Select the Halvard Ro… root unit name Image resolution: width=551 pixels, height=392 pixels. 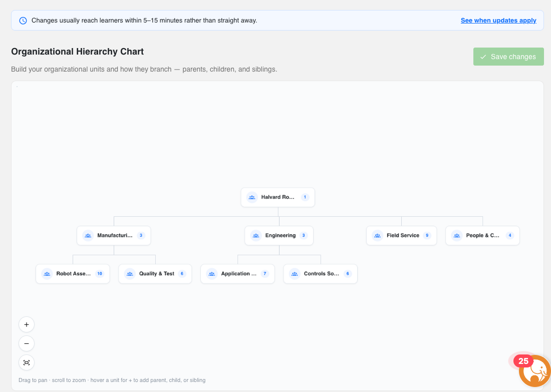(x=278, y=197)
